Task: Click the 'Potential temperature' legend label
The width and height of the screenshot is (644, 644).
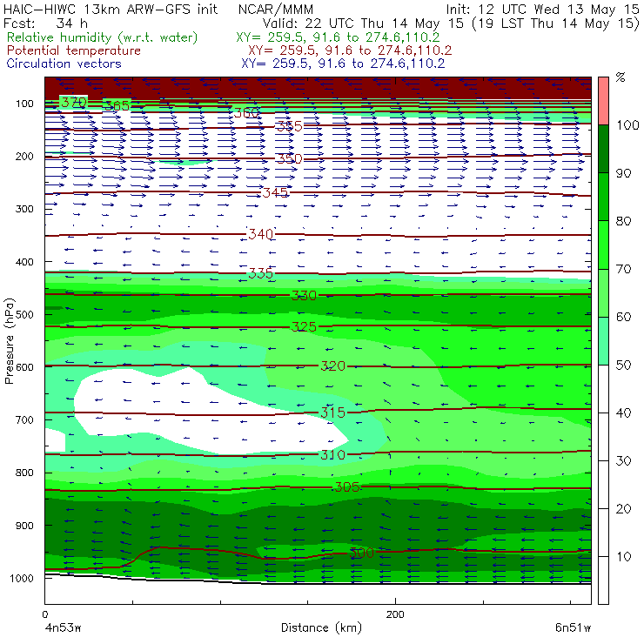Action: point(74,50)
